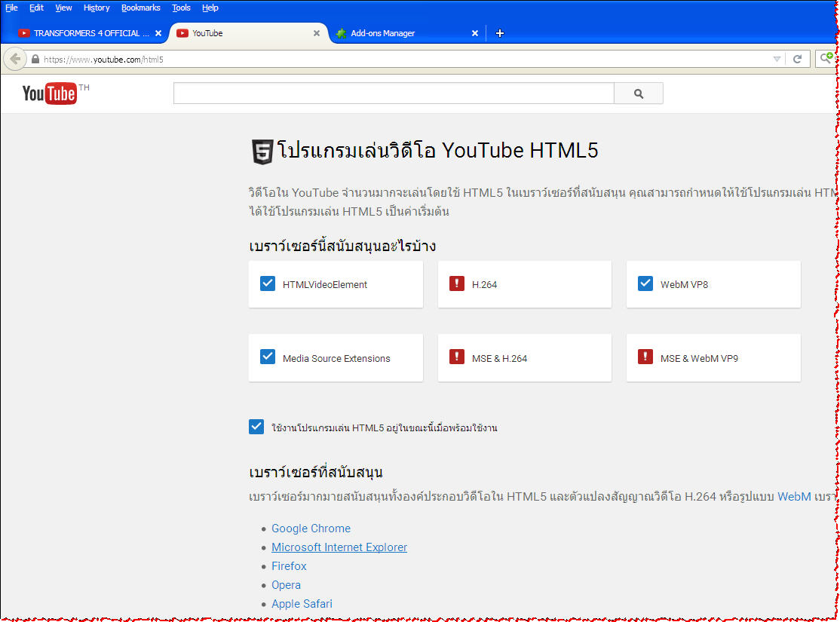Close the TRANSFORMERS 4 OFFICIAL tab
Screen dimensions: 840x622
158,33
